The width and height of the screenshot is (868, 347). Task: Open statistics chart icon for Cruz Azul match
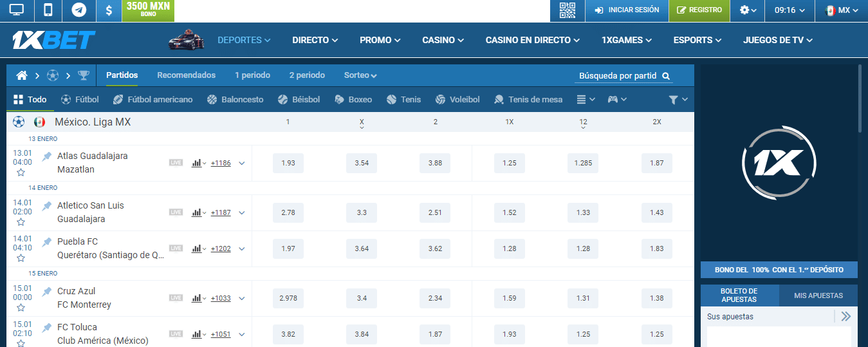click(197, 298)
